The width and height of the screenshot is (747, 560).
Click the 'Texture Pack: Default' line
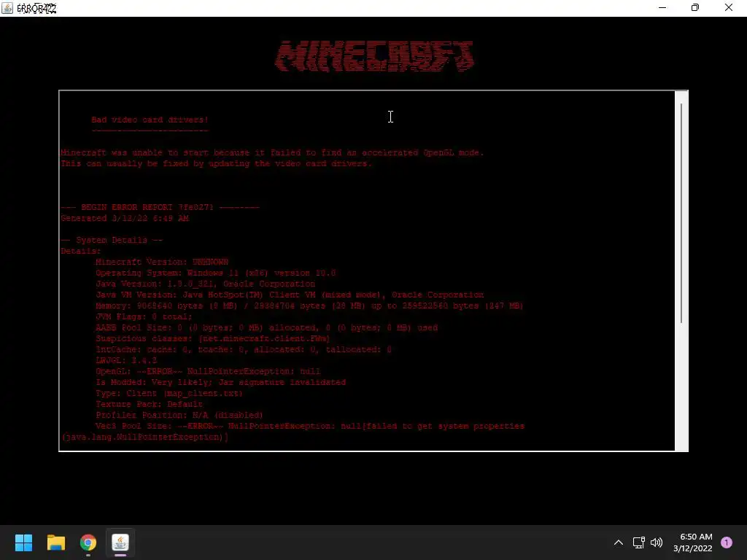pos(149,404)
